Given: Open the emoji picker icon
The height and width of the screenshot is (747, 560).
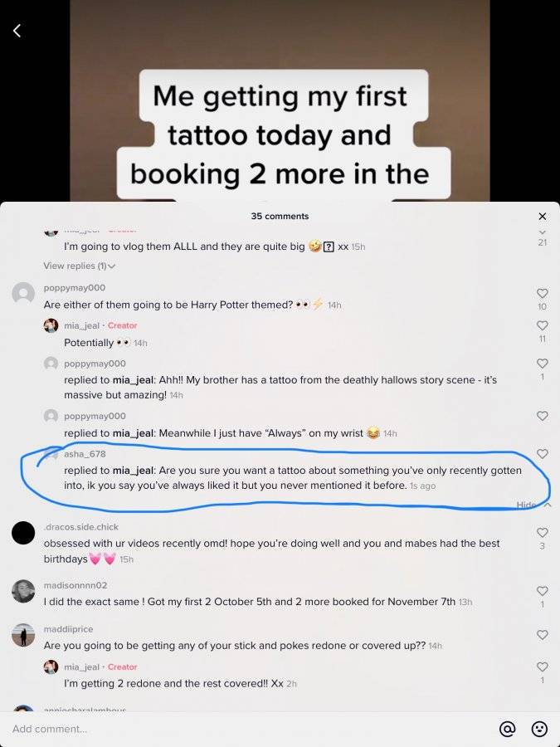Looking at the screenshot, I should 539,729.
